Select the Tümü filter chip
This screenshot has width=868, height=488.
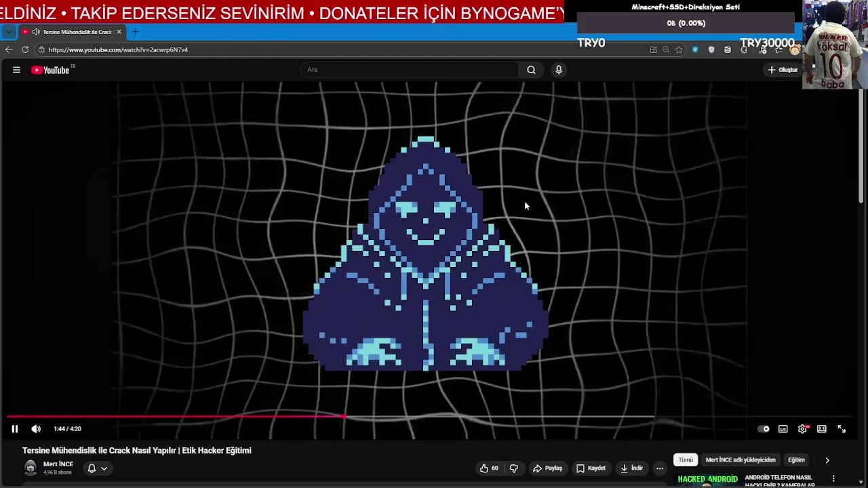[x=686, y=460]
